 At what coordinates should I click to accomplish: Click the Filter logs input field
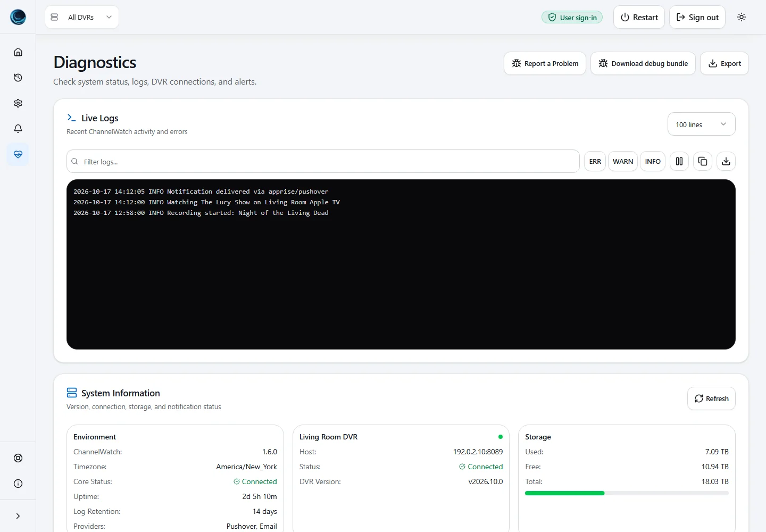tap(323, 161)
